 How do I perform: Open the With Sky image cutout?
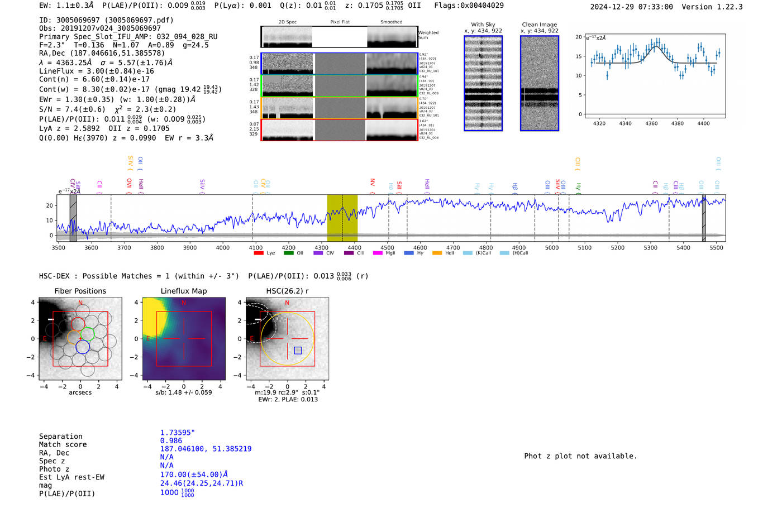tap(483, 83)
